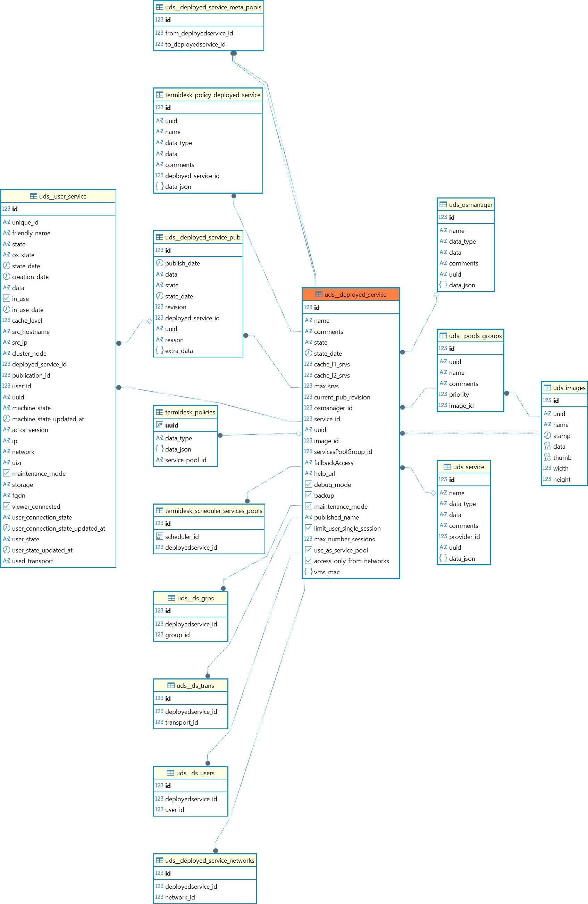Click the table icon in uds__ds_grps header
This screenshot has width=588, height=904.
click(171, 598)
